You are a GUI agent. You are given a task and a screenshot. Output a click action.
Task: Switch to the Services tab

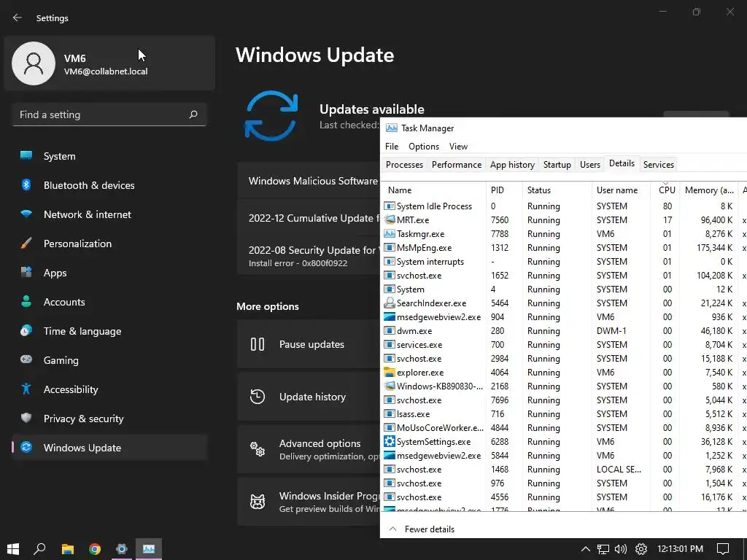659,164
